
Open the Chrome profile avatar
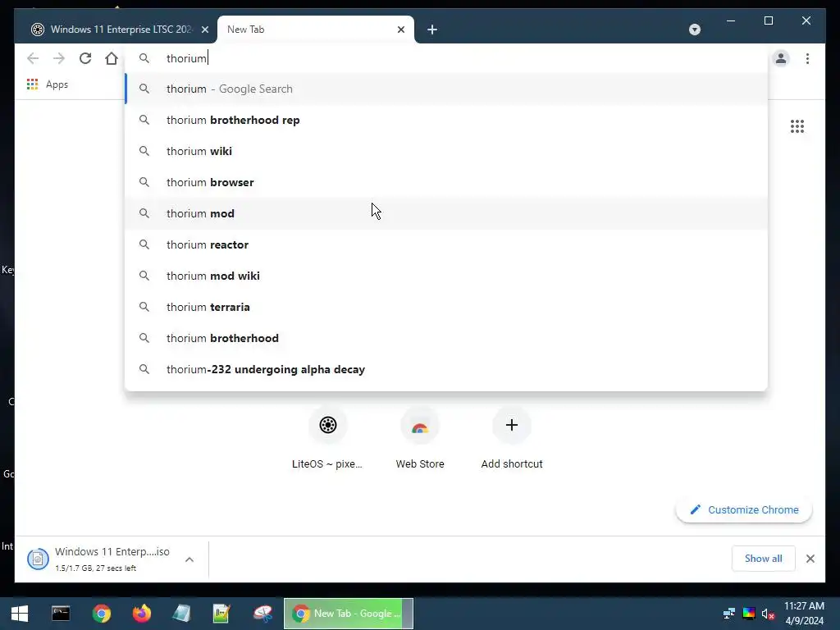tap(781, 58)
